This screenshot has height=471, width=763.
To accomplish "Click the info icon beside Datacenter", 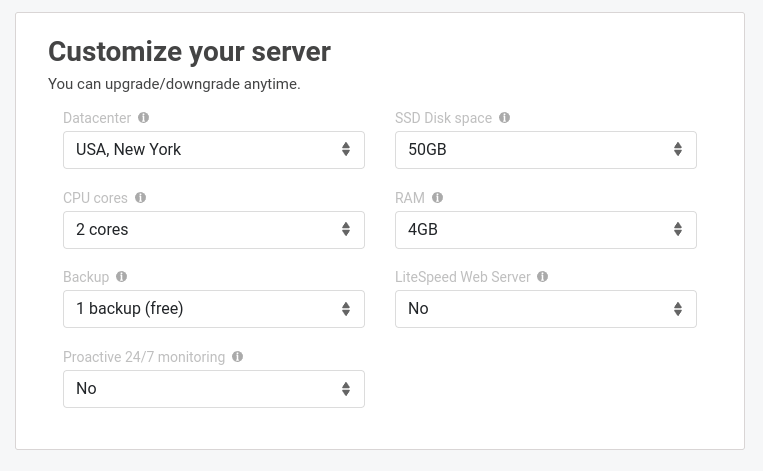I will click(144, 118).
